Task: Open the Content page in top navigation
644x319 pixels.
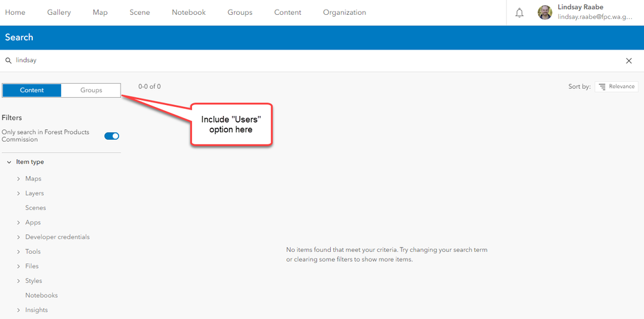Action: point(288,12)
